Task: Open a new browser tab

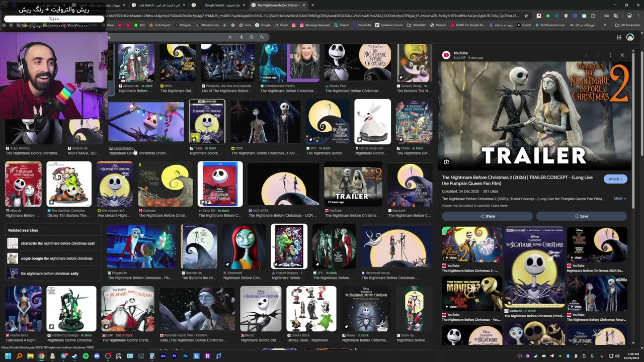Action: pos(312,5)
